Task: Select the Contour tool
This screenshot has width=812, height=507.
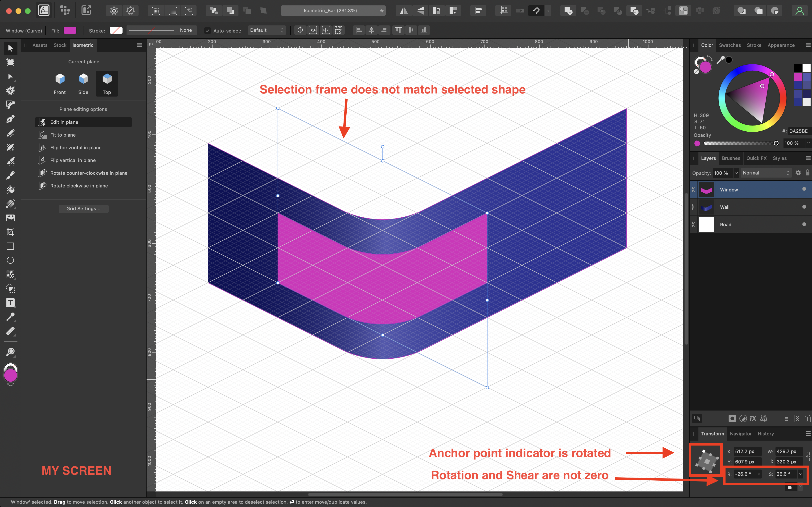Action: pos(10,91)
